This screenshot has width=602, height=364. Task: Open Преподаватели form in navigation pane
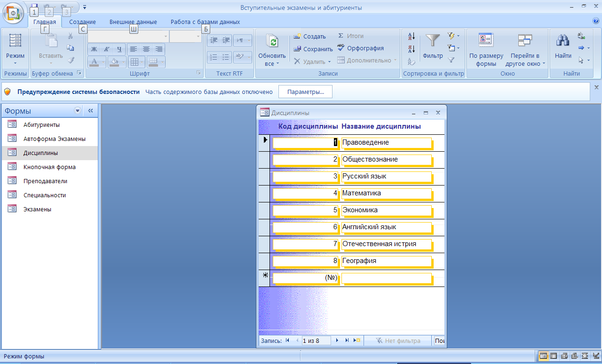coord(49,181)
